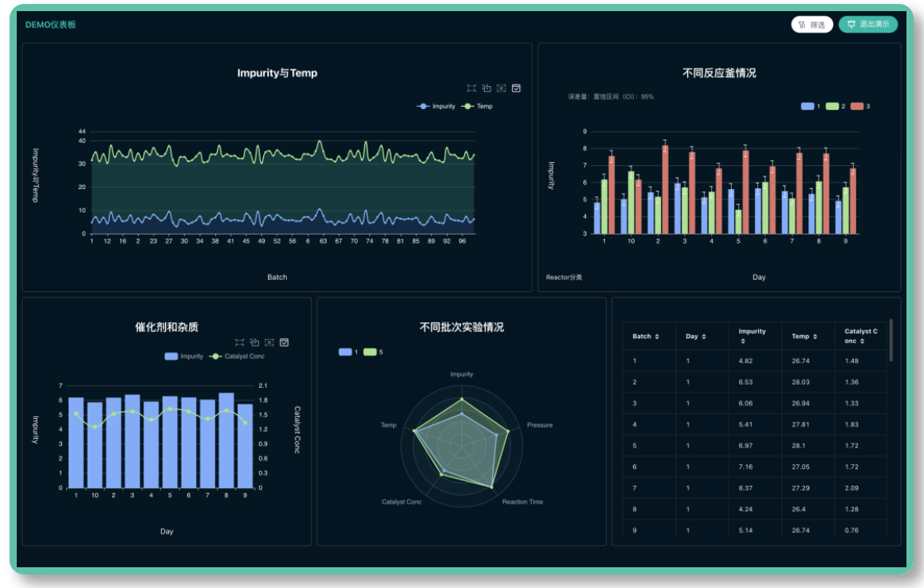Clear selection icon in 催化剂和杂质 chart

click(x=269, y=342)
